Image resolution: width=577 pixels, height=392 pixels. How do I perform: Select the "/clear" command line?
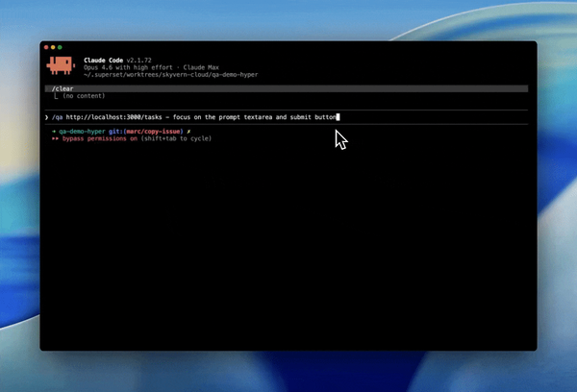pos(287,88)
